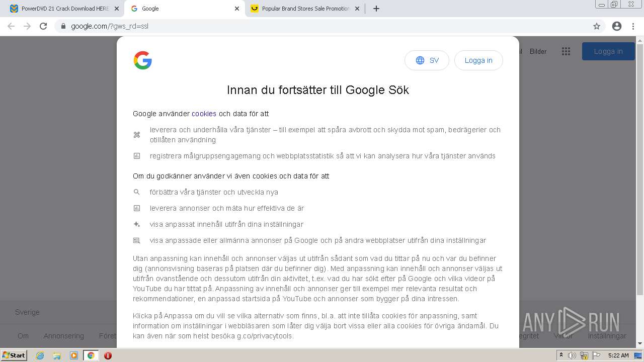Select Chrome taskbar button
This screenshot has width=644, height=362.
click(x=91, y=355)
